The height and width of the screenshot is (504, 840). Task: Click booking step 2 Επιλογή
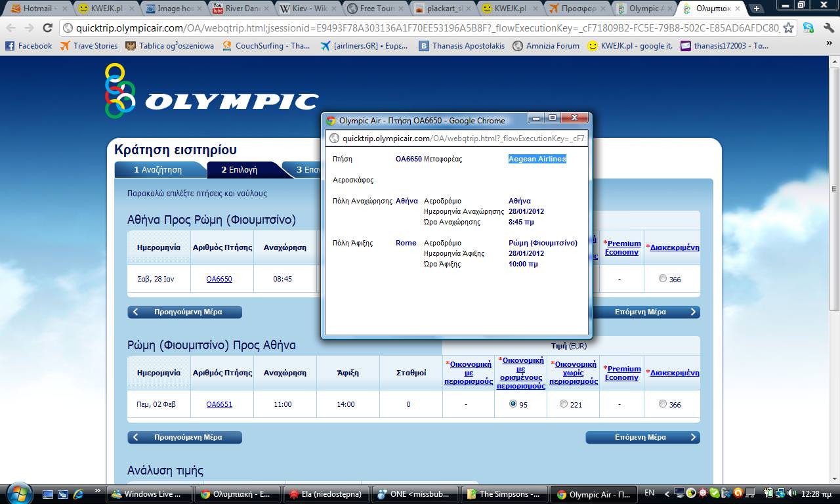(x=244, y=170)
